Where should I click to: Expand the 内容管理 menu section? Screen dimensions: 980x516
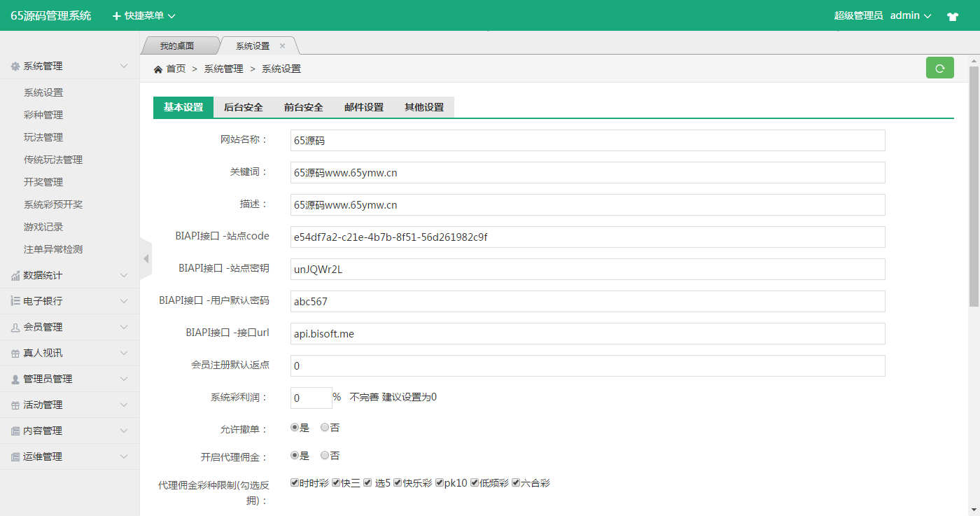tap(70, 431)
